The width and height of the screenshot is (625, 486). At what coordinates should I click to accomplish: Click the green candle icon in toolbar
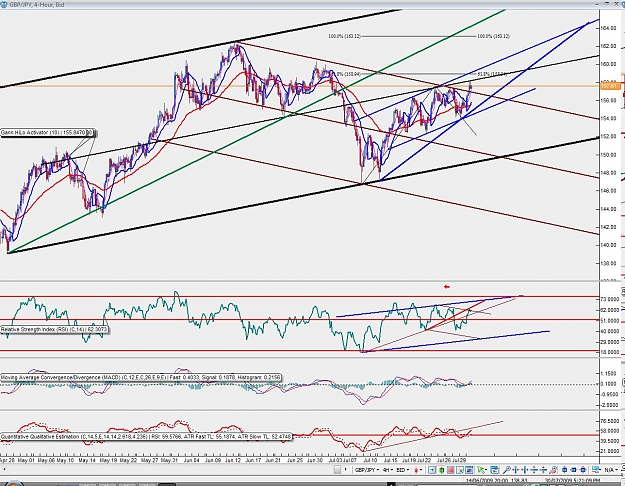[x=441, y=470]
